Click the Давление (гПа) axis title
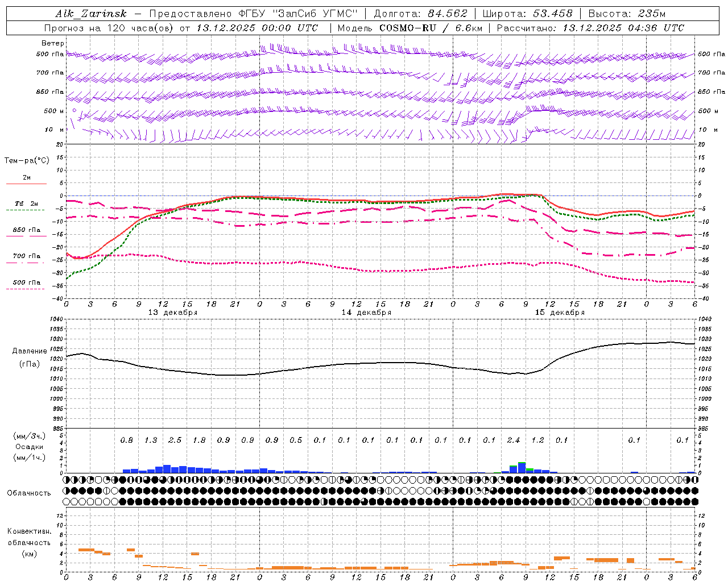 pyautogui.click(x=29, y=357)
